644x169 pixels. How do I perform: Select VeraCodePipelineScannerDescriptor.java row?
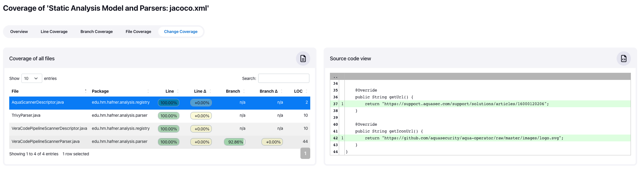tap(49, 129)
